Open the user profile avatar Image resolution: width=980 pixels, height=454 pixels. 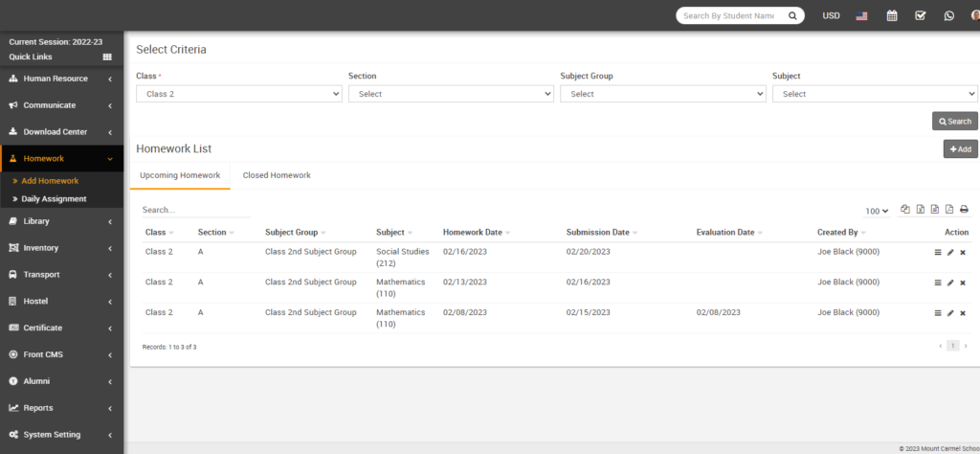975,15
